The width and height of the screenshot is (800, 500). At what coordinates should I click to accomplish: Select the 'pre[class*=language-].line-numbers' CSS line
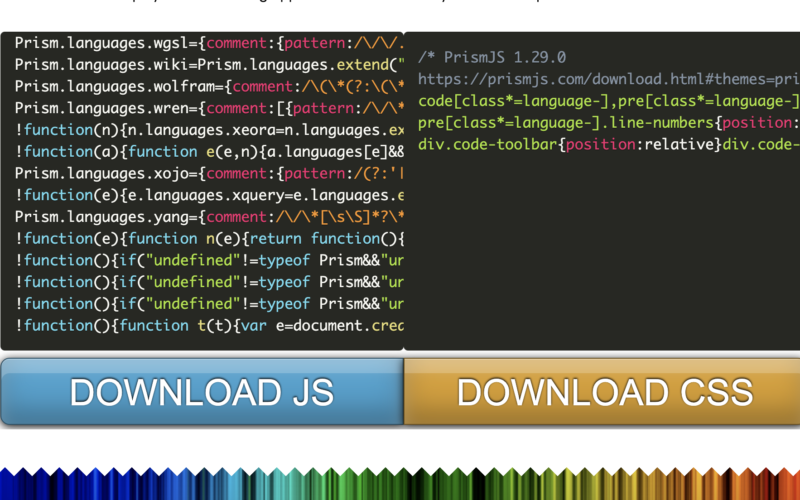click(609, 122)
